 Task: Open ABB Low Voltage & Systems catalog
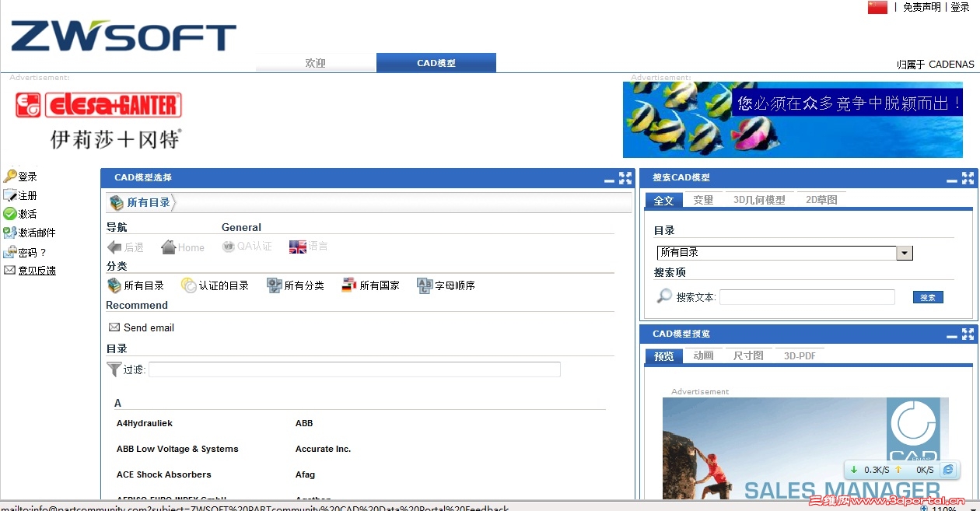[177, 449]
